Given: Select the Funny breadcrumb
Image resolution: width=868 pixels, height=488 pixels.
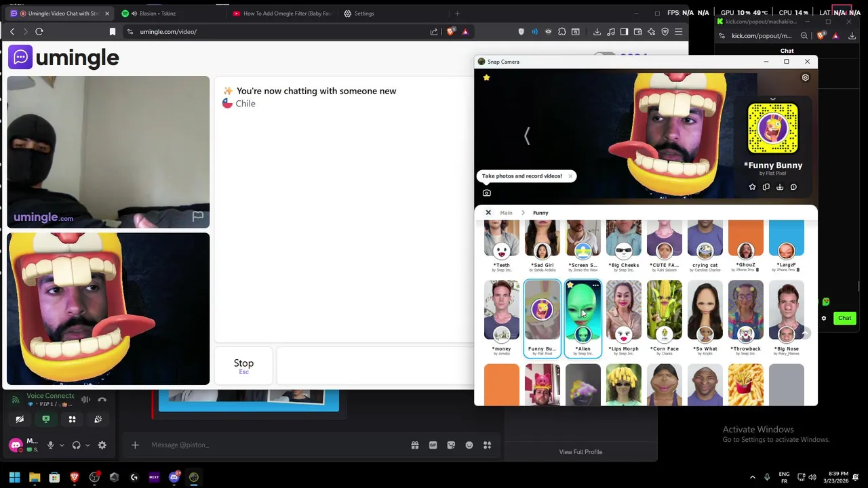Looking at the screenshot, I should (540, 213).
